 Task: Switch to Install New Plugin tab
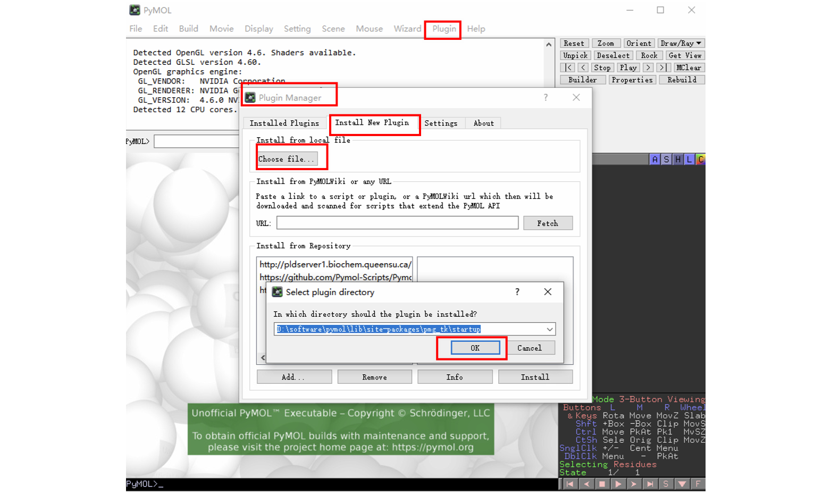tap(372, 122)
